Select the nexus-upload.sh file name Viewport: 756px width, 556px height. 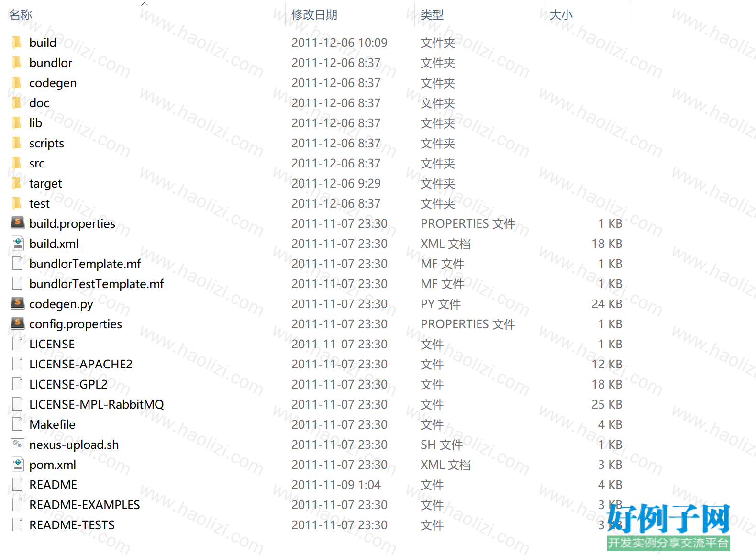[74, 445]
